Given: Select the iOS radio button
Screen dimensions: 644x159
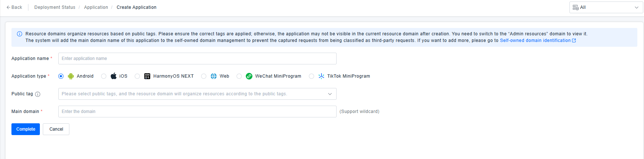Looking at the screenshot, I should (x=104, y=76).
